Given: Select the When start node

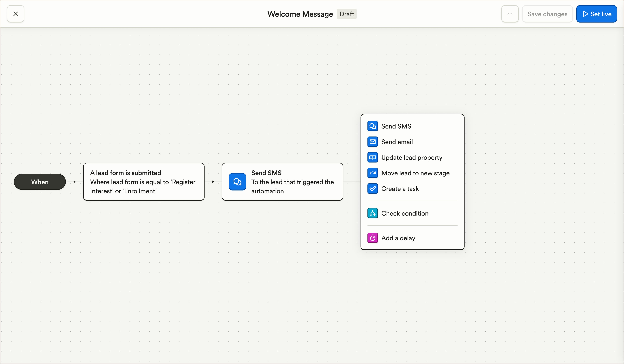Looking at the screenshot, I should pos(40,182).
